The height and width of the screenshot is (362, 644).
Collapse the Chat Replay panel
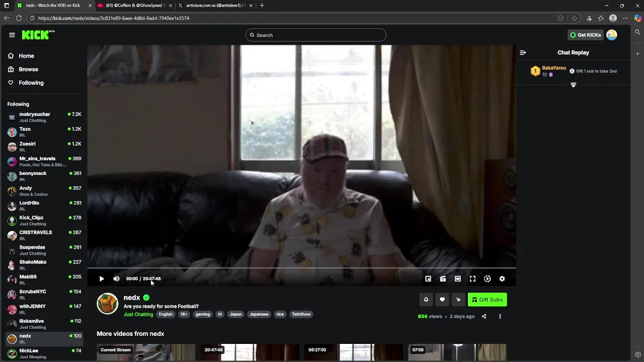[523, 52]
